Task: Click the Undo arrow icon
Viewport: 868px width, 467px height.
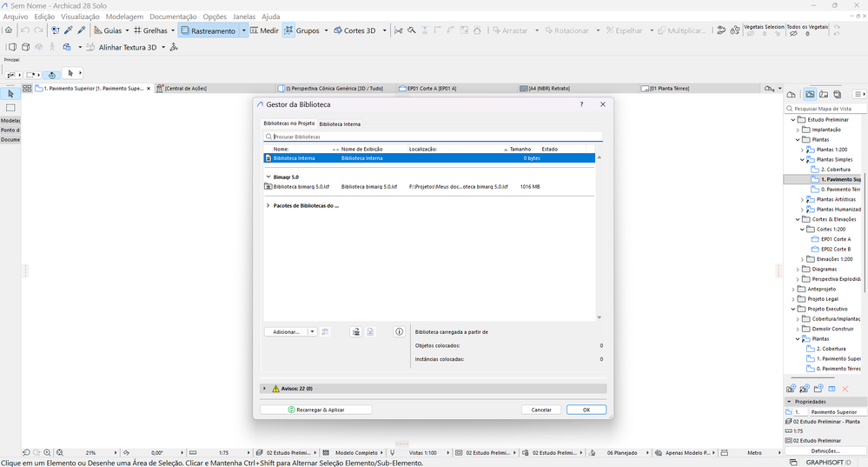Action: point(25,30)
